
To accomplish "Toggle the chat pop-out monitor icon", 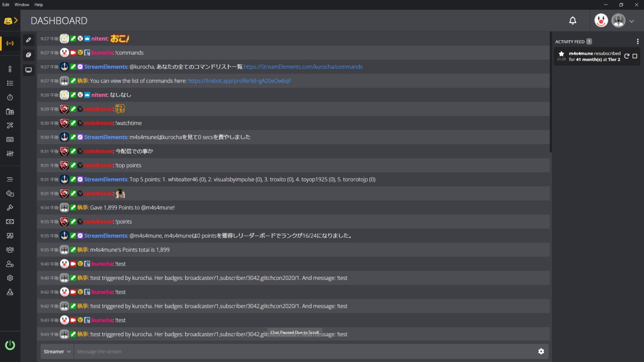I will [29, 70].
